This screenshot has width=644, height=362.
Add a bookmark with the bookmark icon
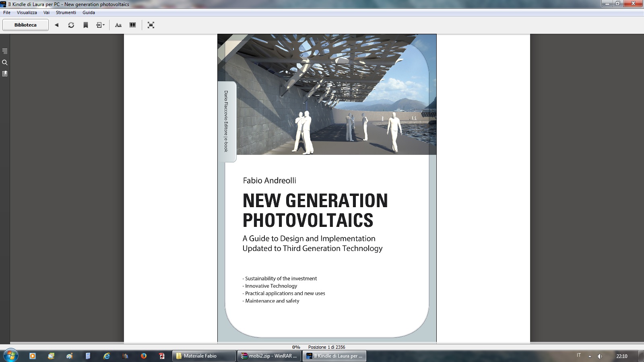pos(86,25)
